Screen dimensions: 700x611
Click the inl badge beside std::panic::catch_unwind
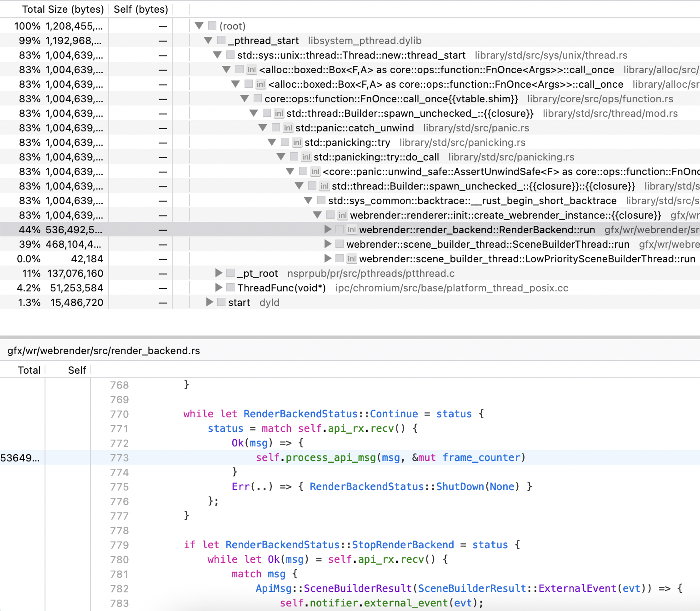pos(288,128)
